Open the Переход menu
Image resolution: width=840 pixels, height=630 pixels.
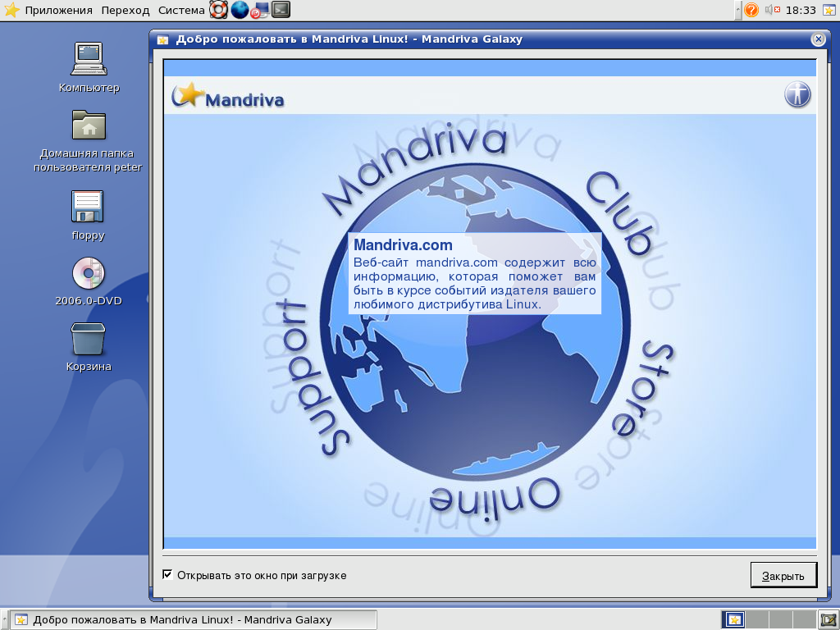(126, 10)
